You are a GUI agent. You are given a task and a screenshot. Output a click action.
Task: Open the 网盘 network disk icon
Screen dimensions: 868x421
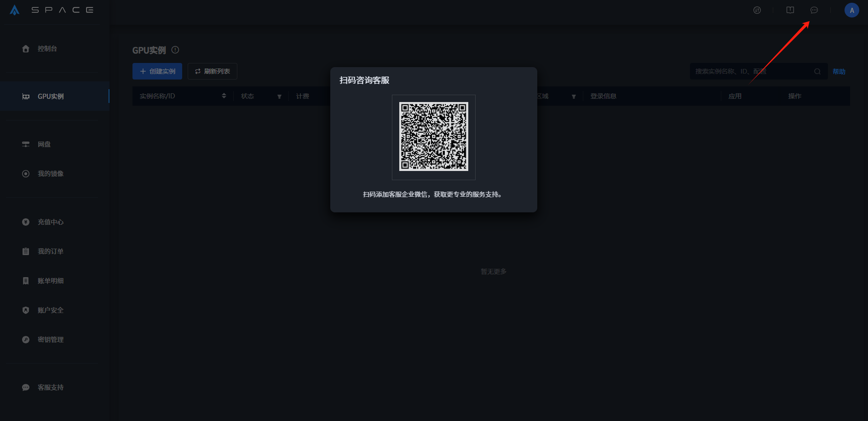pos(26,144)
